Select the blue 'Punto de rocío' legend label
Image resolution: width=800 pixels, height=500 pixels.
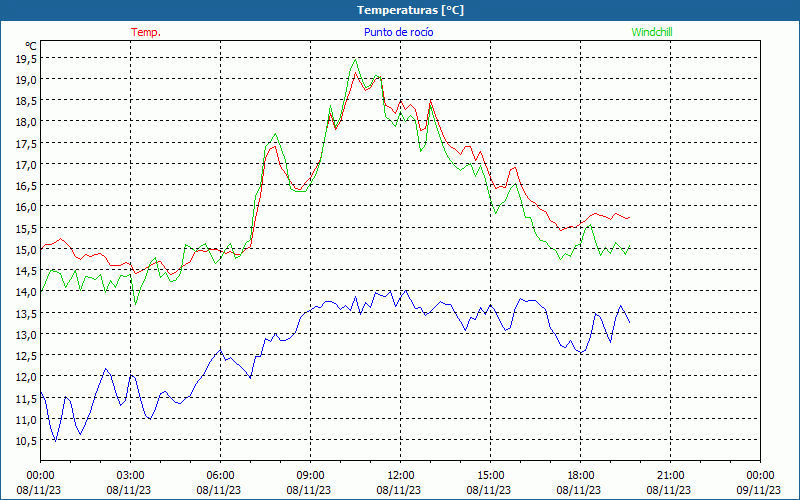(x=398, y=32)
